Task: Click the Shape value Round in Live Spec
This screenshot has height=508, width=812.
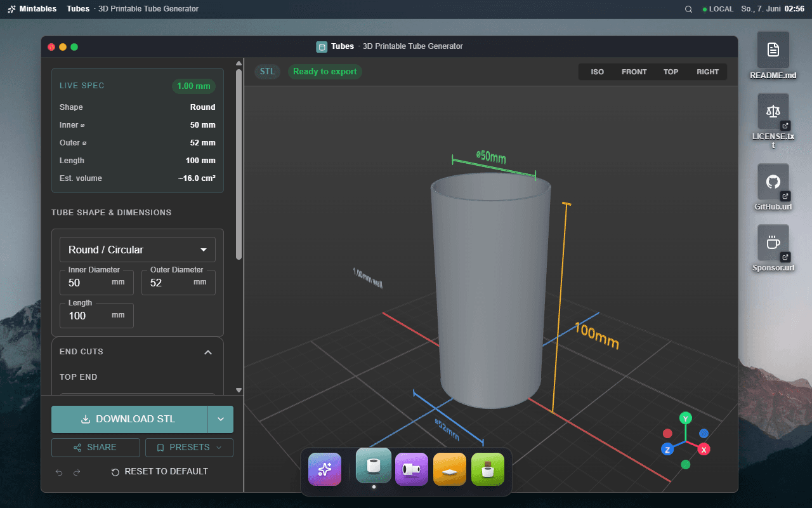Action: pos(202,107)
